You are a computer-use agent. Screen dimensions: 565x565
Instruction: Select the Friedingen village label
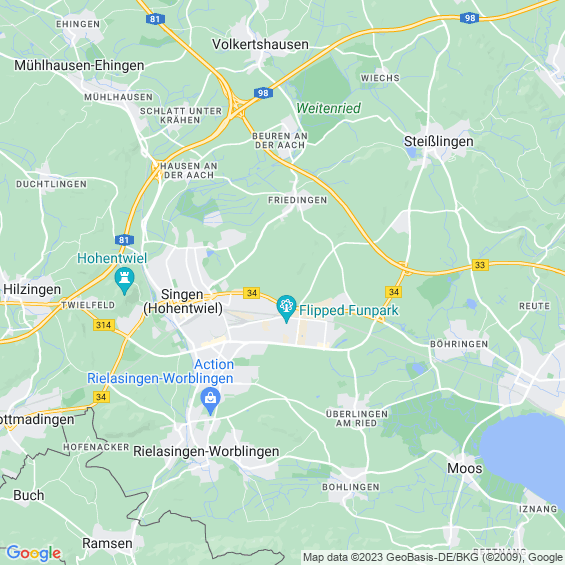coord(298,200)
